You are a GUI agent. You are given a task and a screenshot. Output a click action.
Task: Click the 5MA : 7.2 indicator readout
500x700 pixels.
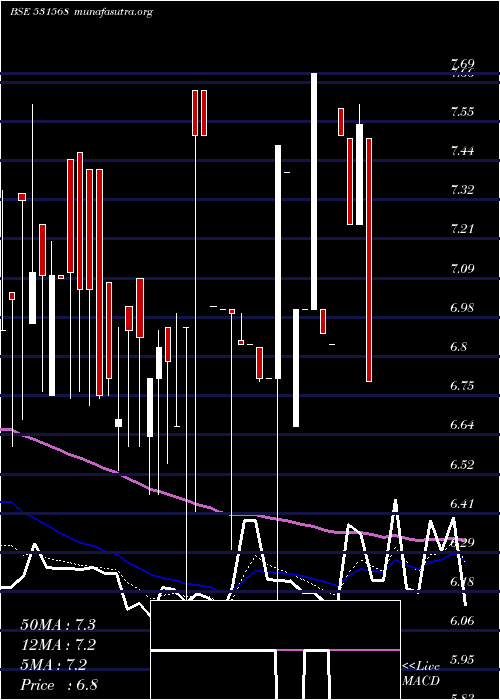[x=54, y=665]
